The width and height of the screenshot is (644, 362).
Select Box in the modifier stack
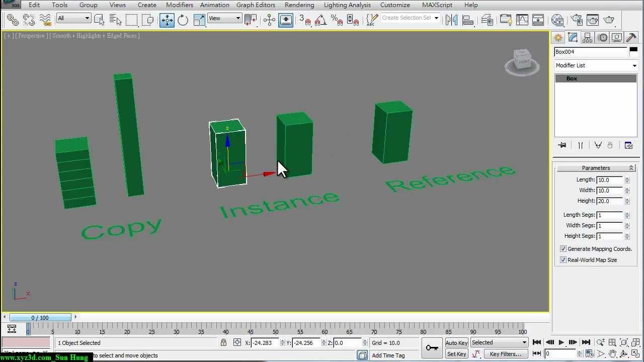click(x=596, y=78)
